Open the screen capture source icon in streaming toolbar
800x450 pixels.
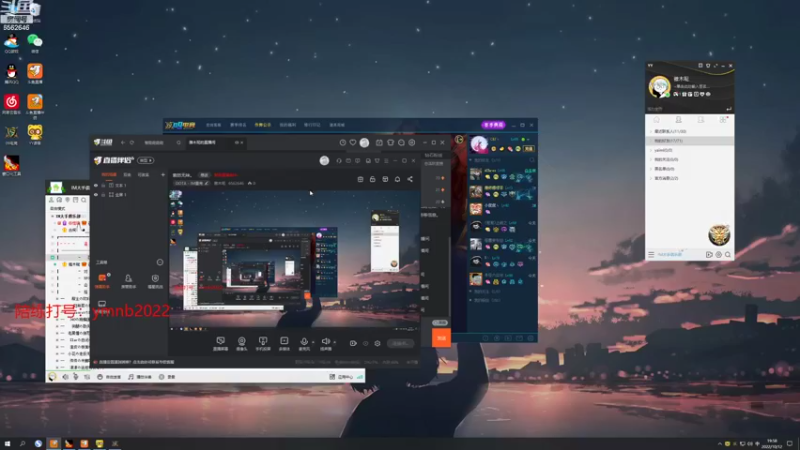tap(220, 341)
